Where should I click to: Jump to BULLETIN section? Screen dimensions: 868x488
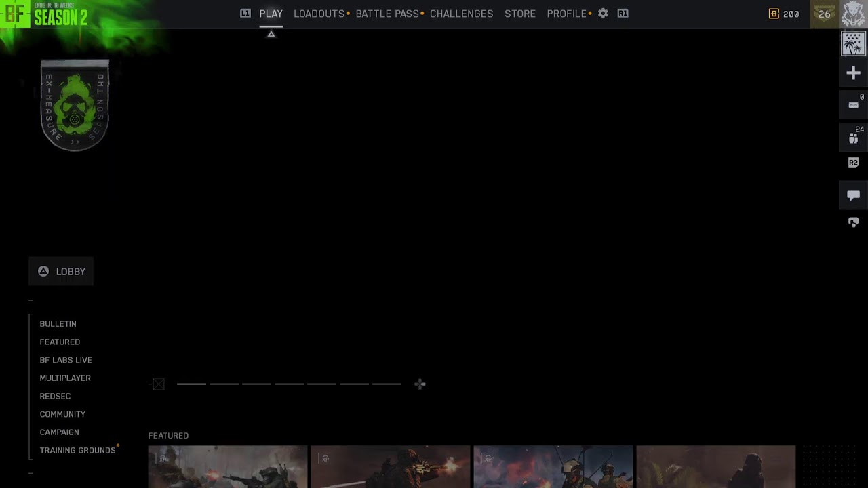point(58,324)
